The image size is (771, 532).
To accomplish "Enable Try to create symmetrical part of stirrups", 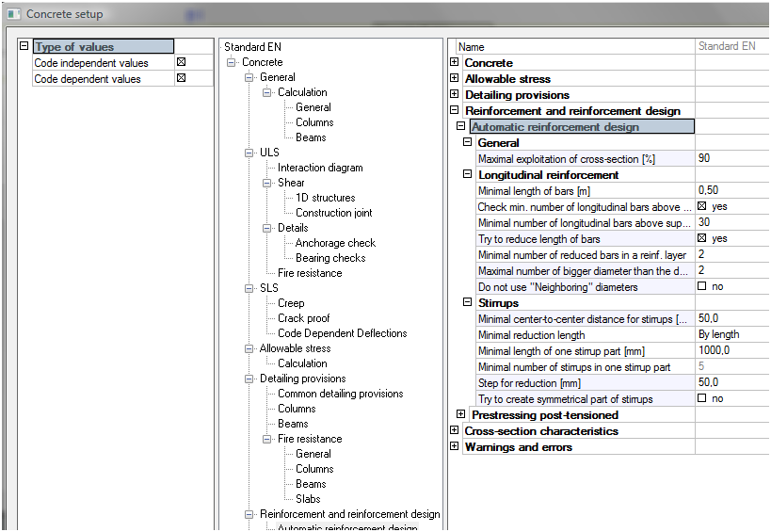I will click(x=701, y=397).
